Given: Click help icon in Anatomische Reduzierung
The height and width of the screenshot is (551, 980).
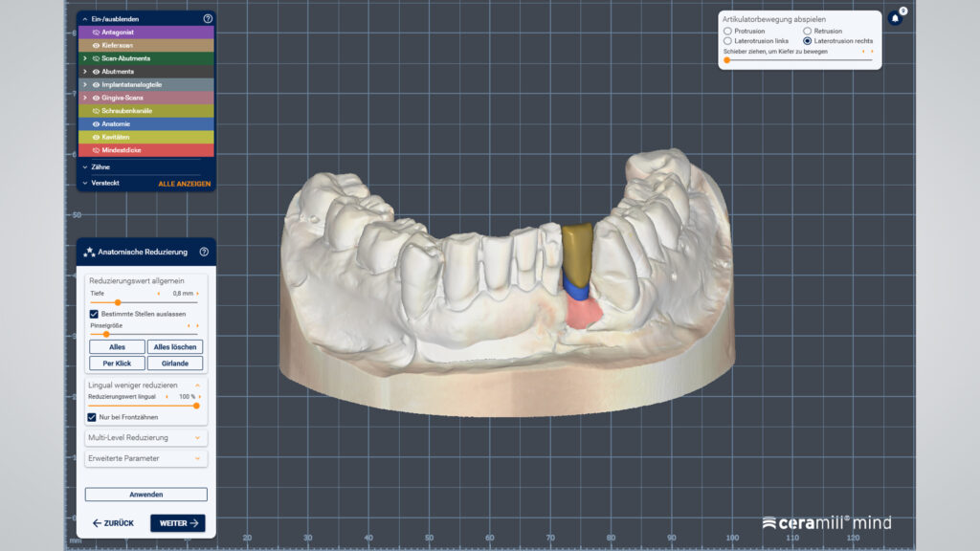Looking at the screenshot, I should [204, 252].
